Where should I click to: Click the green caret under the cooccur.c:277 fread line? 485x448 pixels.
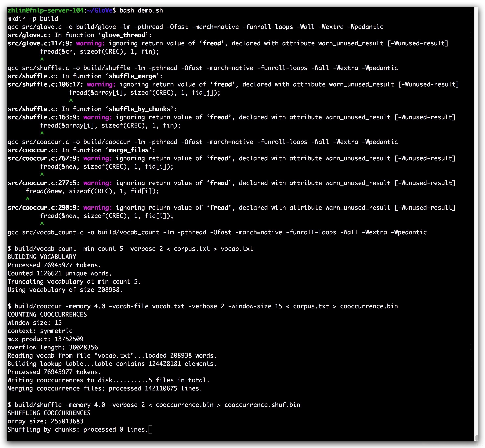click(28, 199)
